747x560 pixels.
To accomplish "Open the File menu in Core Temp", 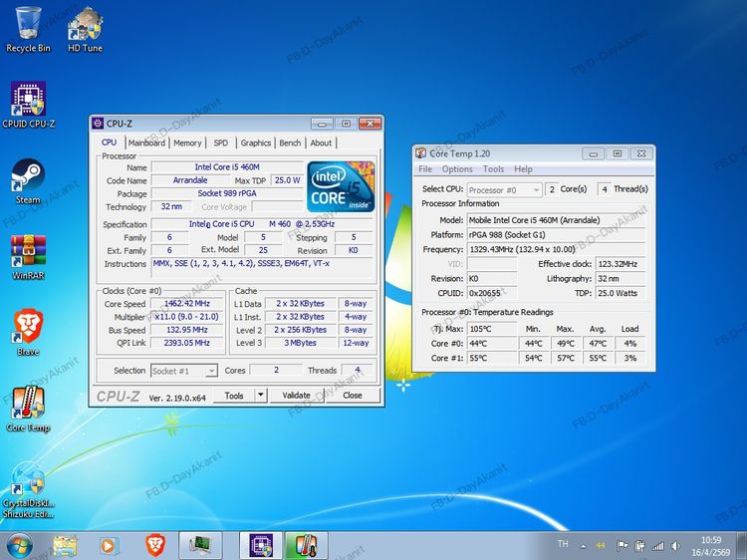I will tap(425, 169).
